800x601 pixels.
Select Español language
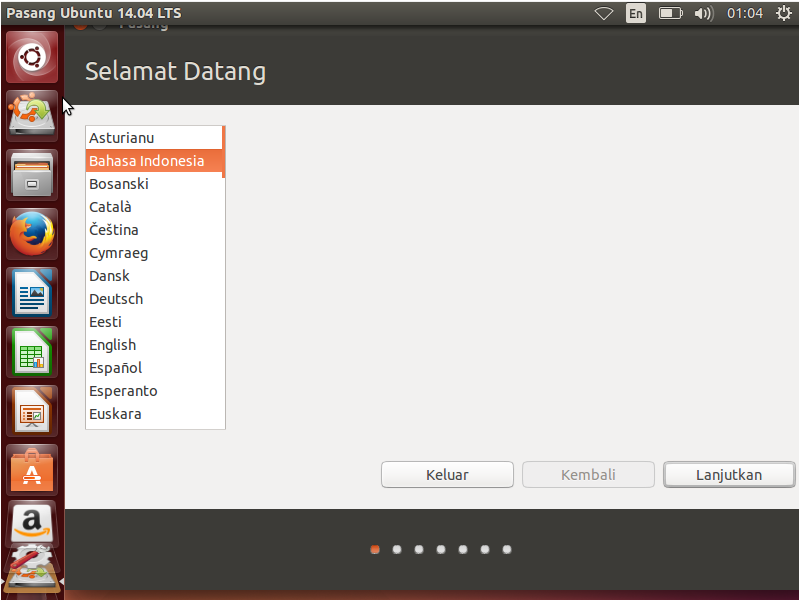[x=154, y=367]
